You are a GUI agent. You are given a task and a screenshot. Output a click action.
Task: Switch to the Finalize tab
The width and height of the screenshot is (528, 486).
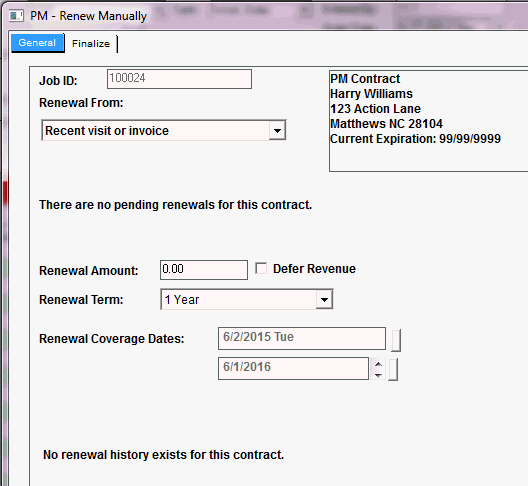coord(91,43)
